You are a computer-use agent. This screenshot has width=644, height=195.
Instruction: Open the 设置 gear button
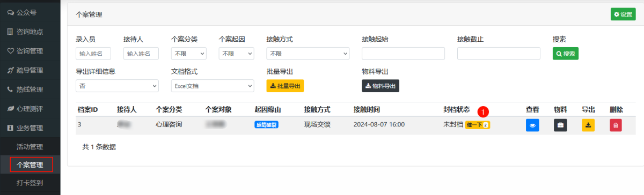(x=623, y=14)
